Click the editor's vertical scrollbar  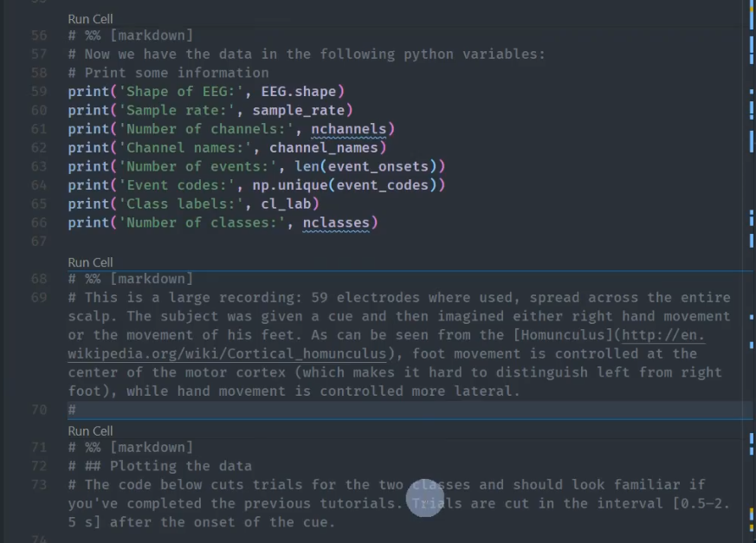[x=751, y=260]
